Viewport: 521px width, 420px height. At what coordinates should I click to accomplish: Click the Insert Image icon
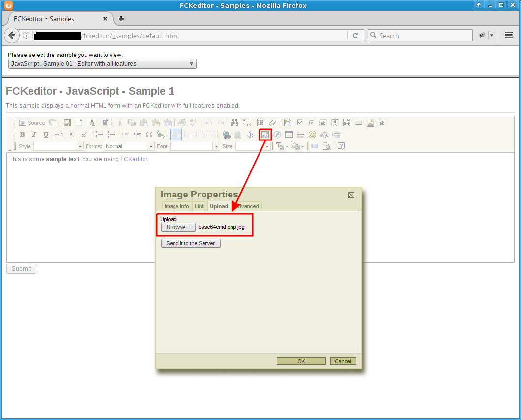pos(265,135)
